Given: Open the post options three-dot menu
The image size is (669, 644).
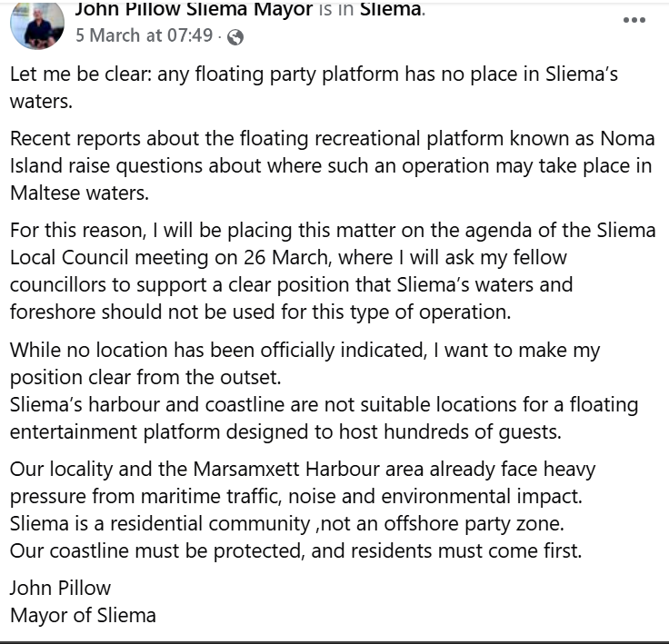Looking at the screenshot, I should [634, 20].
